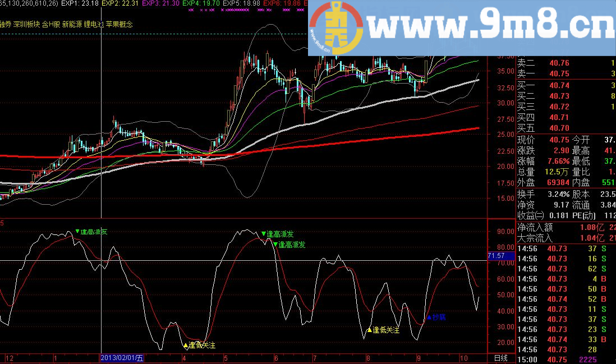
Task: Click the 90.00 indicator axis label
Action: coord(505,231)
